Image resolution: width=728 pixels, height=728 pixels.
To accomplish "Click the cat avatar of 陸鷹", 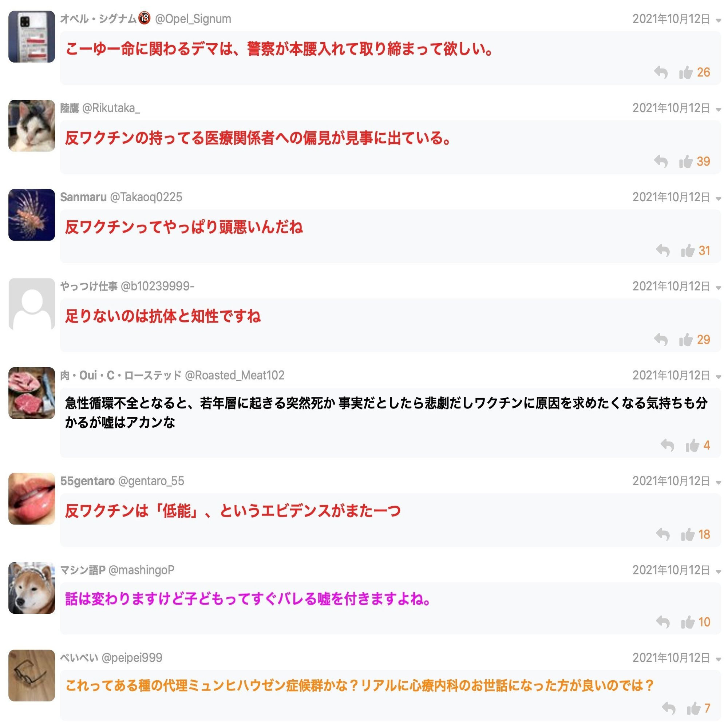I will point(32,126).
